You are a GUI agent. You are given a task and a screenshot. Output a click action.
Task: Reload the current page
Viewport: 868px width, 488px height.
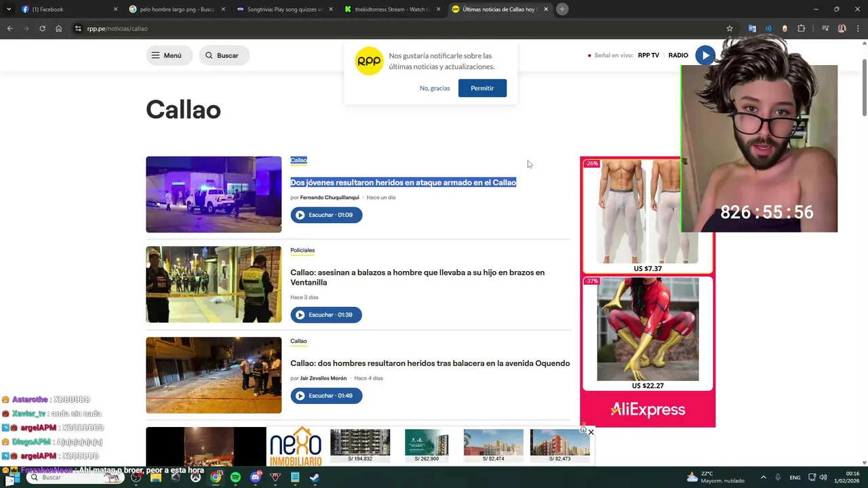[x=42, y=28]
